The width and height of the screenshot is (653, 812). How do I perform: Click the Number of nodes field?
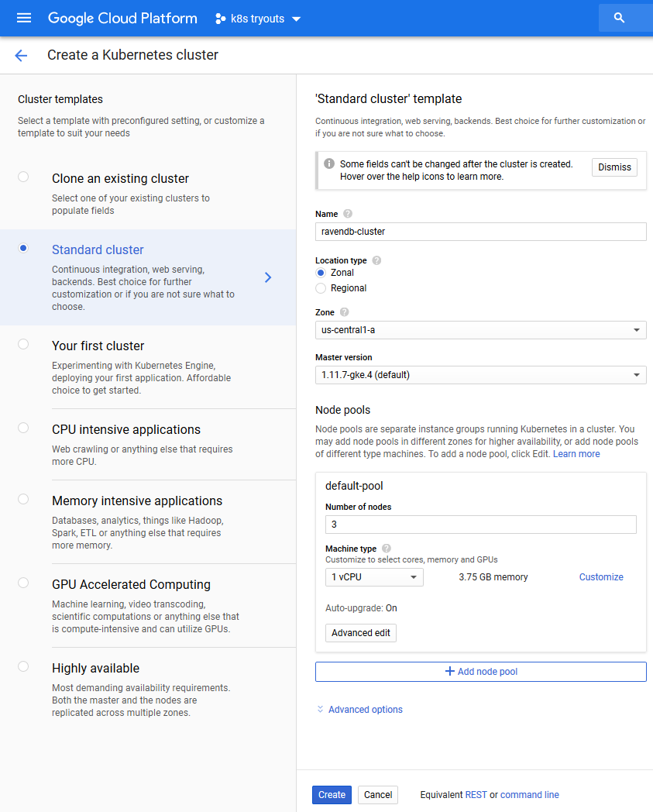tap(480, 525)
